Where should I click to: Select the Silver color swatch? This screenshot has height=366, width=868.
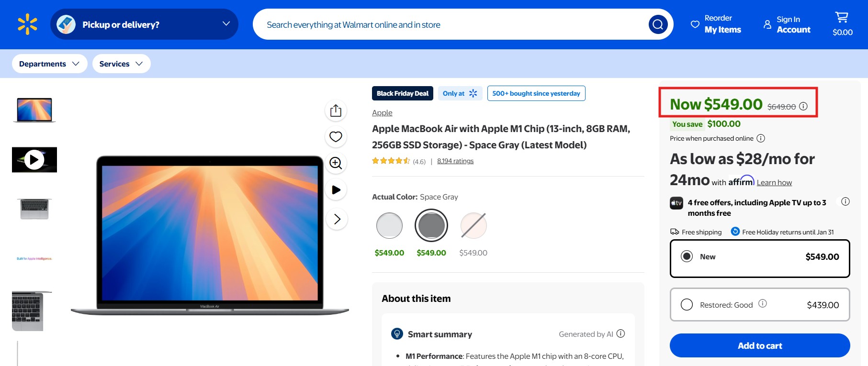pos(389,225)
